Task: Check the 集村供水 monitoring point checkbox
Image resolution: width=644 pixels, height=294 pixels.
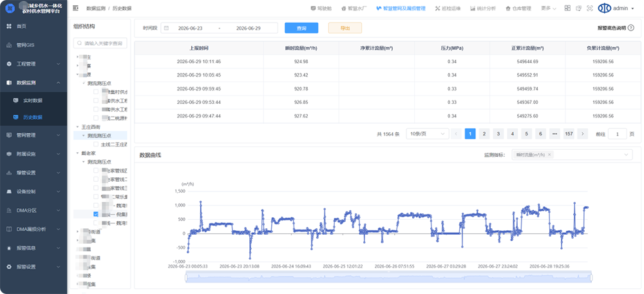Action: (x=96, y=92)
